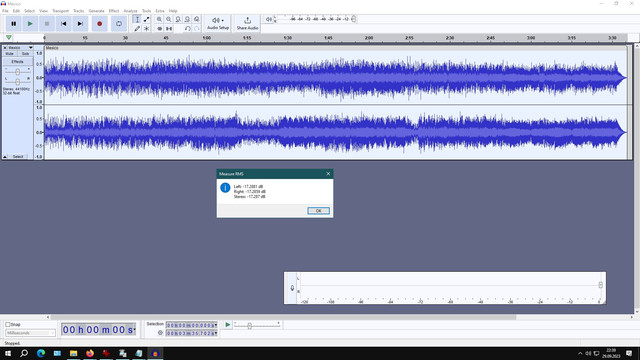
Task: Adjust the Mexico track pan slider
Action: click(x=18, y=82)
